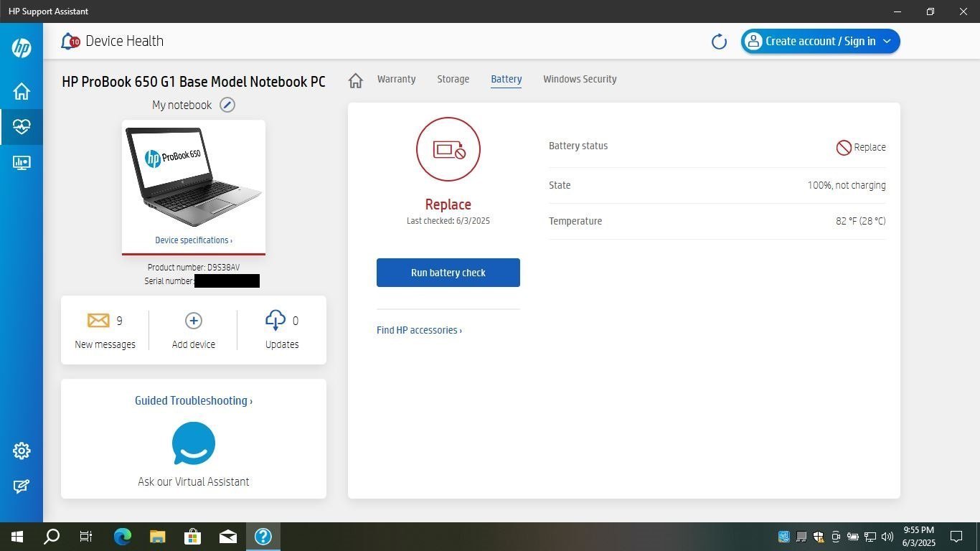Click the 82 °F (28 °C) temperature value
This screenshot has height=551, width=980.
click(x=861, y=222)
